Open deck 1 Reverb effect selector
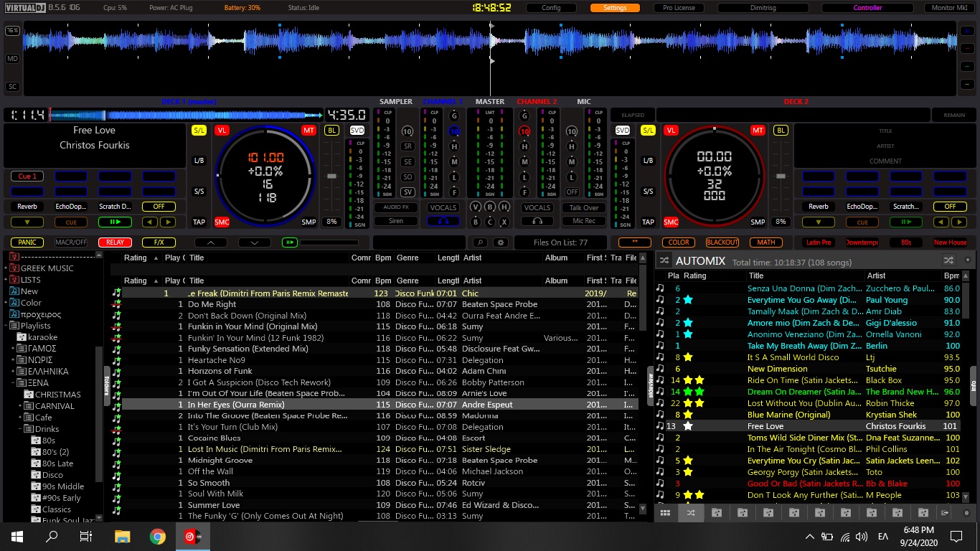The width and height of the screenshot is (980, 551). coord(27,207)
